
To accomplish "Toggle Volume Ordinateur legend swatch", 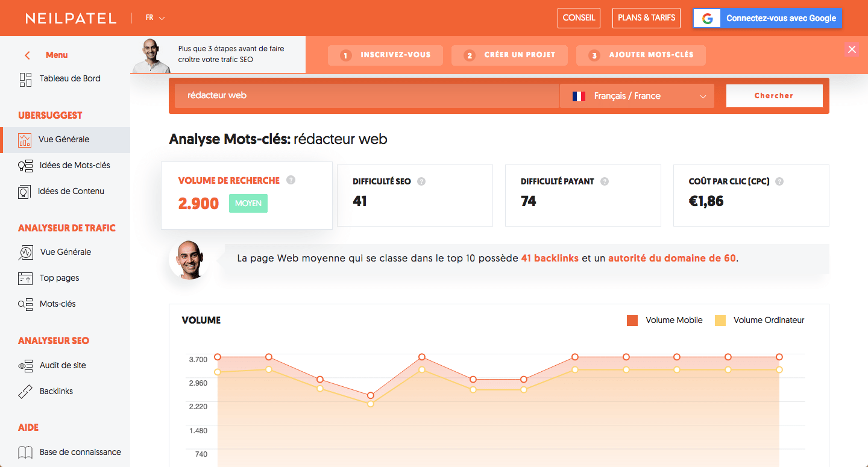I will (x=720, y=321).
